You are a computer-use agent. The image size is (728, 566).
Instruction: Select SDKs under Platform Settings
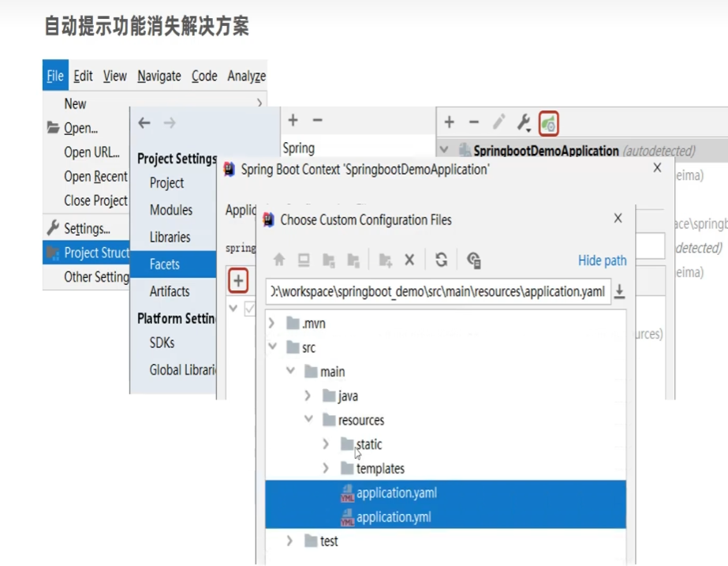click(162, 343)
